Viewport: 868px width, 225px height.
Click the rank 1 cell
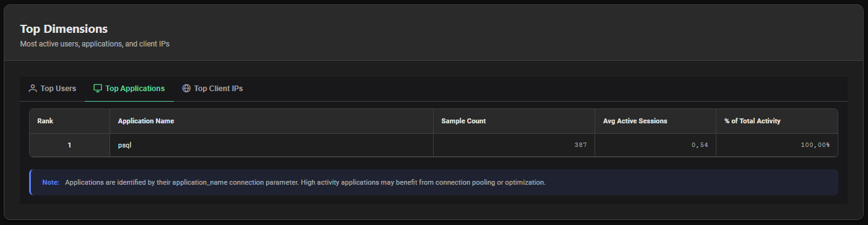[x=70, y=145]
